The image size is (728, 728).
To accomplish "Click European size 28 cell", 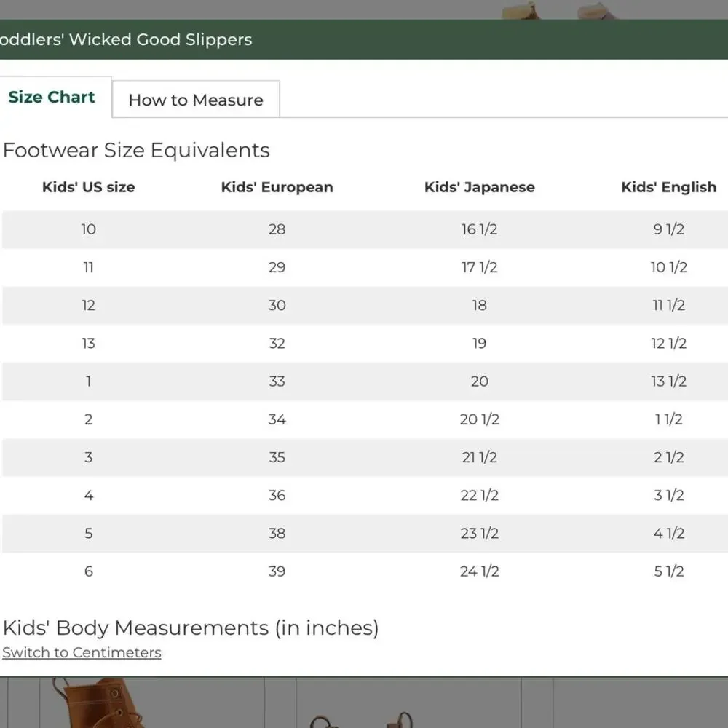I will pyautogui.click(x=277, y=229).
